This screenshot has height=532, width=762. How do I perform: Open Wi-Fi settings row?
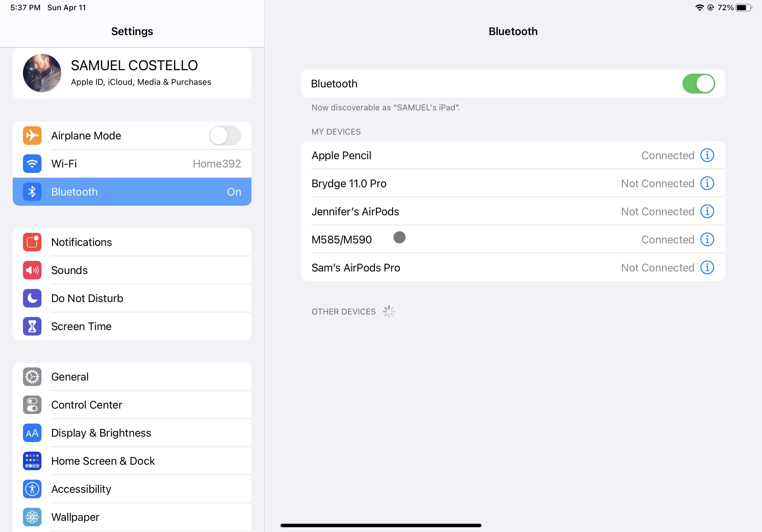132,164
